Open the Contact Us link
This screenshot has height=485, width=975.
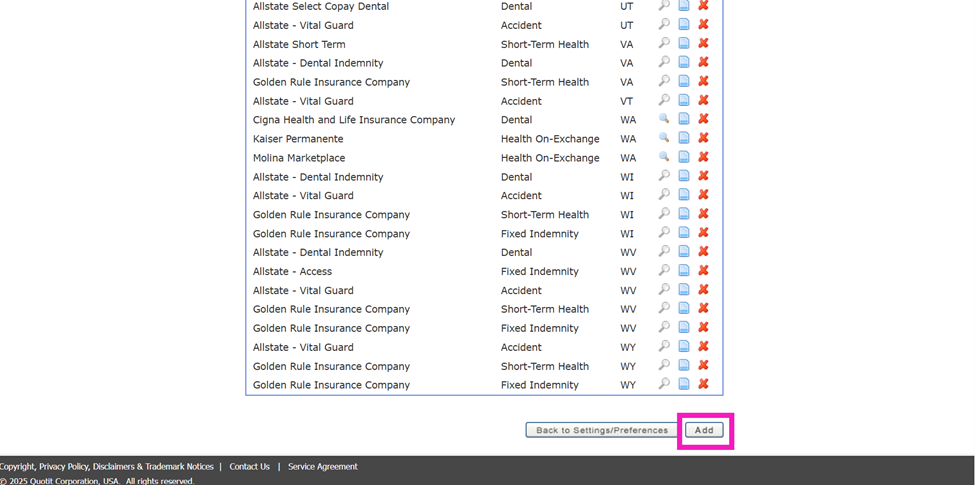(249, 466)
